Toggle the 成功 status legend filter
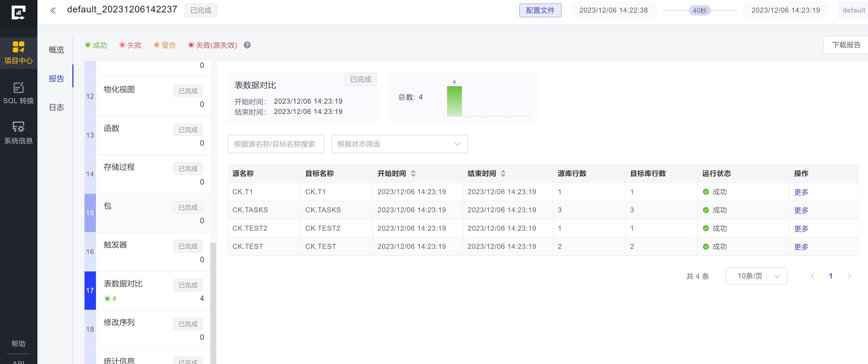The width and height of the screenshot is (868, 364). coord(96,45)
